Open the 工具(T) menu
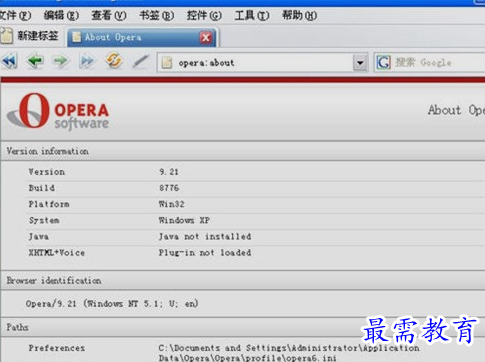 (x=252, y=15)
